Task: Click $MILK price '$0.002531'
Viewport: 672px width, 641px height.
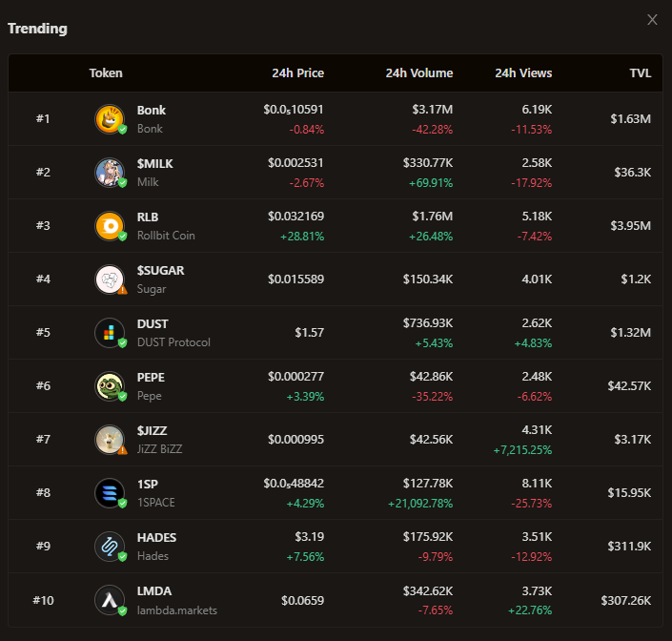Action: click(x=295, y=163)
